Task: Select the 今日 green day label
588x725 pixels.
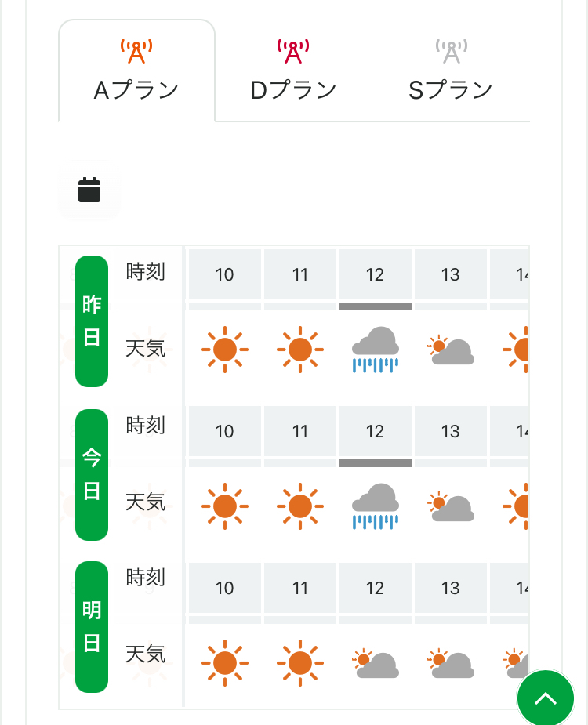Action: (92, 475)
